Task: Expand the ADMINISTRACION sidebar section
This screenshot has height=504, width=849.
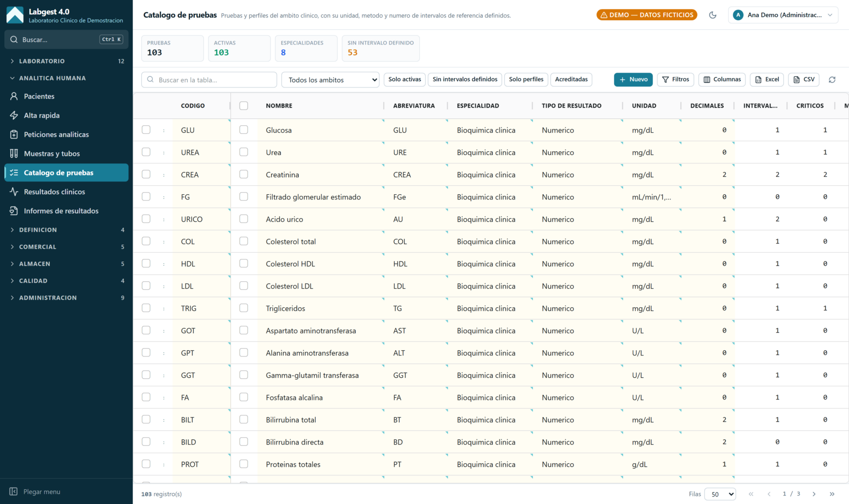Action: point(66,298)
